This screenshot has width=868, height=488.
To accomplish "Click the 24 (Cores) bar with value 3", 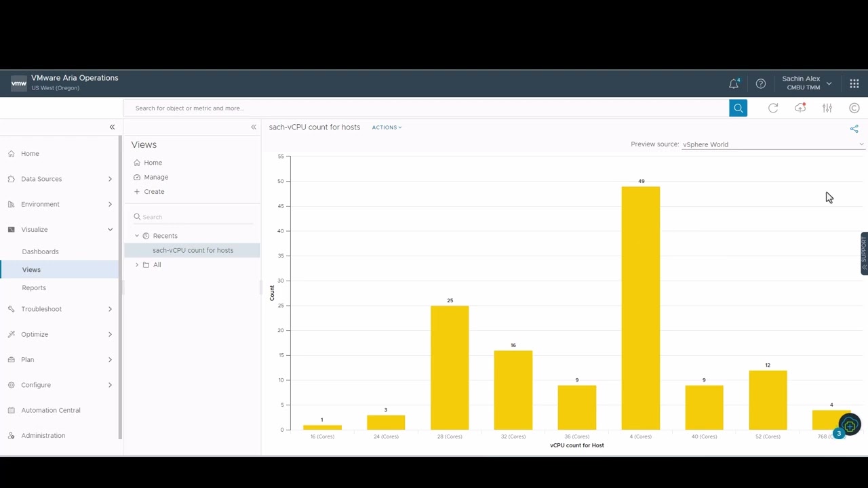I will click(x=386, y=422).
